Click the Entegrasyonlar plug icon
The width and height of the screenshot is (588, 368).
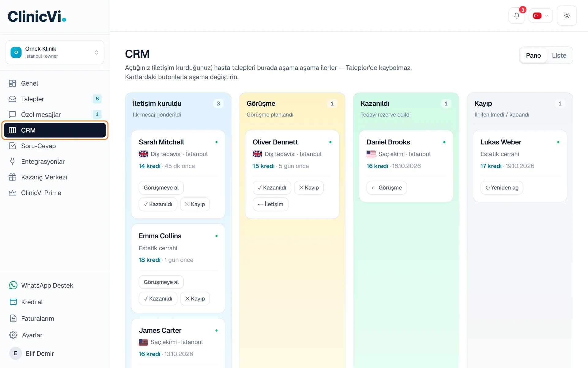13,162
